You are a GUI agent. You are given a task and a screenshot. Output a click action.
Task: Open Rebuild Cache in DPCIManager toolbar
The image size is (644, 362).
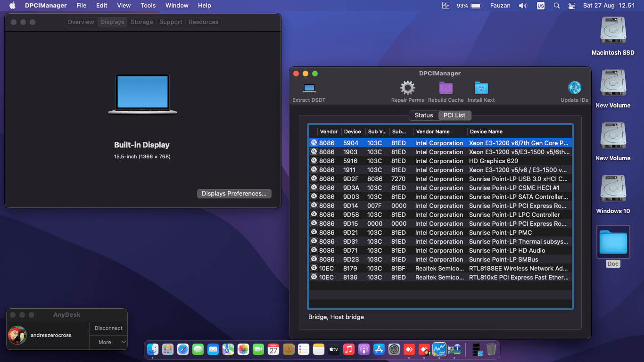click(x=446, y=89)
